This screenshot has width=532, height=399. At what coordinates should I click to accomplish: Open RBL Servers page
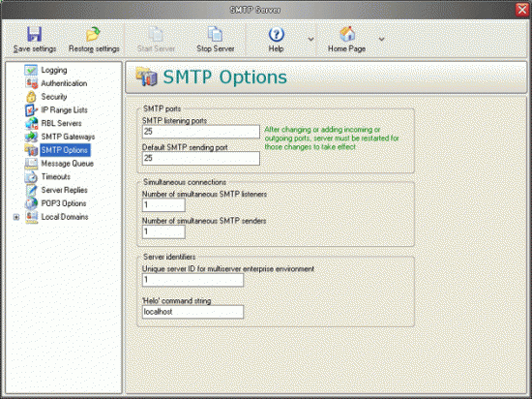click(x=61, y=123)
